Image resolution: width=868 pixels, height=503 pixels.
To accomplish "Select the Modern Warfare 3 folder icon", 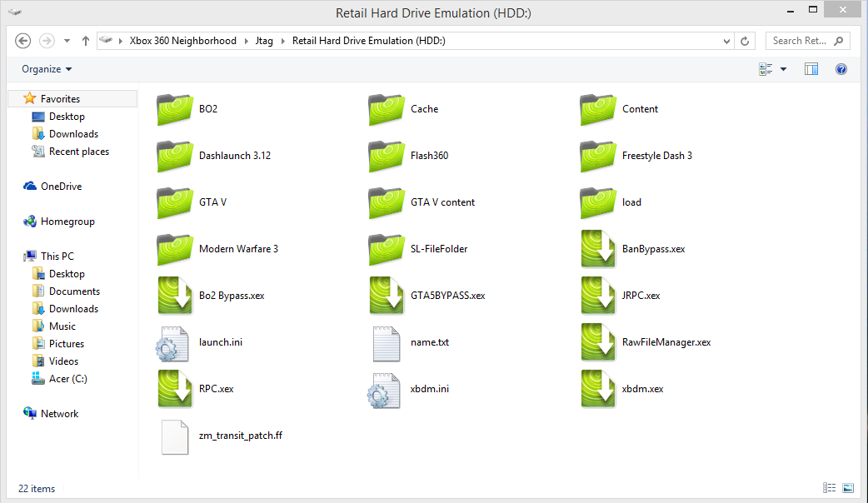I will click(175, 249).
